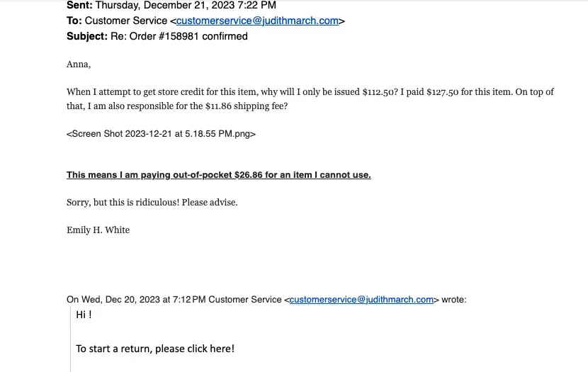Click the signature 'Emily H. White'

click(98, 230)
